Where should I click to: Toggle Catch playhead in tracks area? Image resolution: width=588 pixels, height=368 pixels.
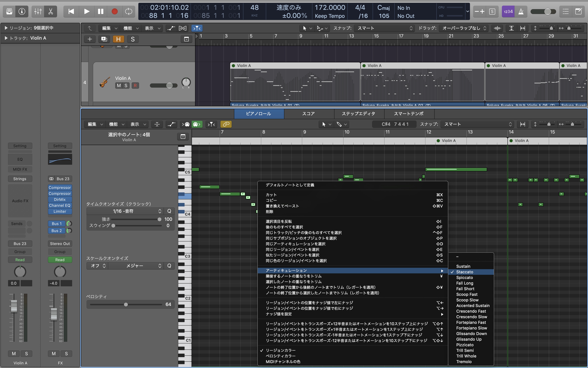pyautogui.click(x=197, y=28)
